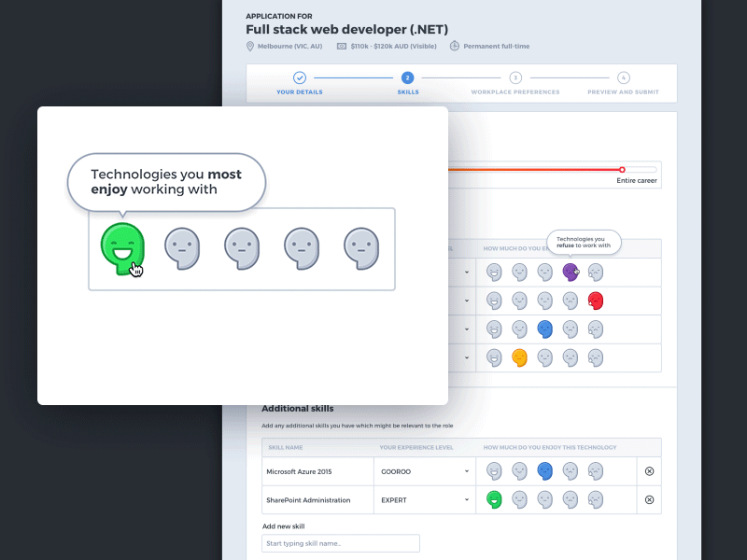747x560 pixels.
Task: Choose crying face in the purple-face row
Action: [596, 273]
